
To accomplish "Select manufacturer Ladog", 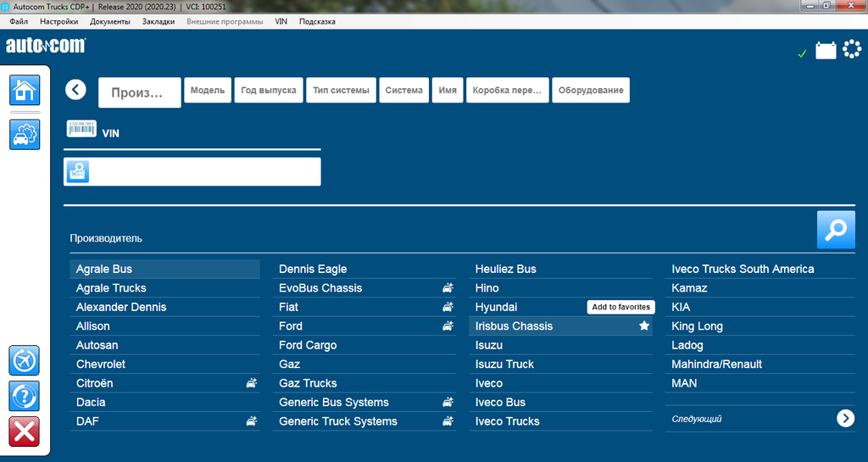I will click(760, 345).
